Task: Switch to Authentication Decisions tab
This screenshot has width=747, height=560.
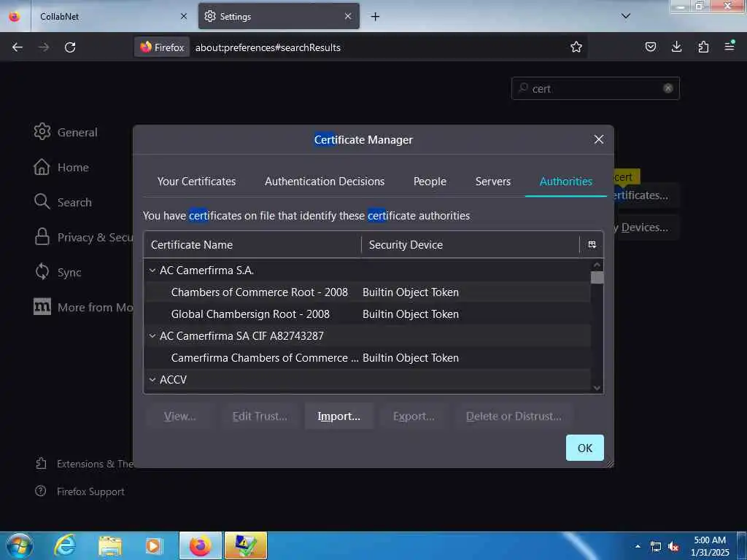Action: 325,182
